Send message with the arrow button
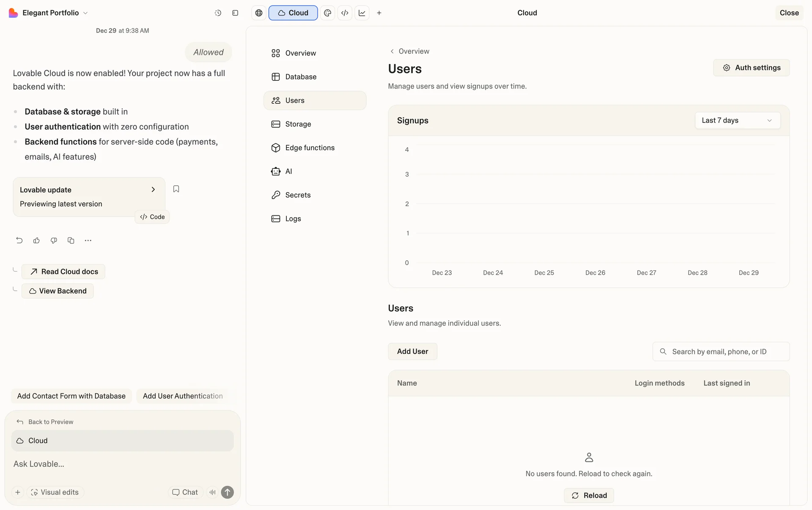Image resolution: width=812 pixels, height=510 pixels. coord(228,492)
